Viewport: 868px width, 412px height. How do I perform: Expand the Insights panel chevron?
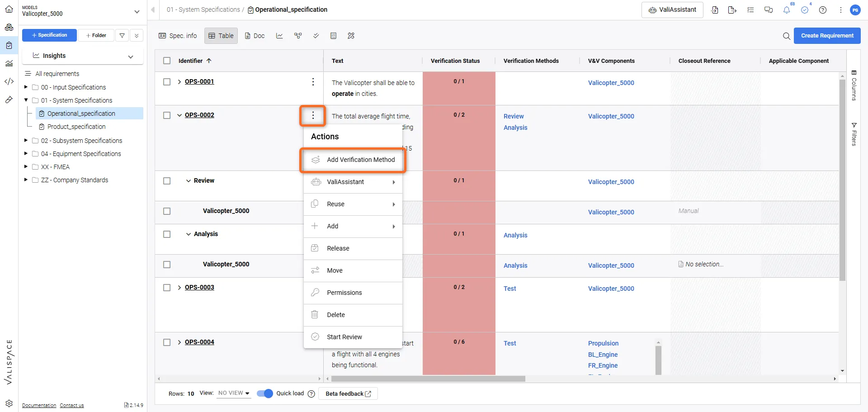point(131,57)
